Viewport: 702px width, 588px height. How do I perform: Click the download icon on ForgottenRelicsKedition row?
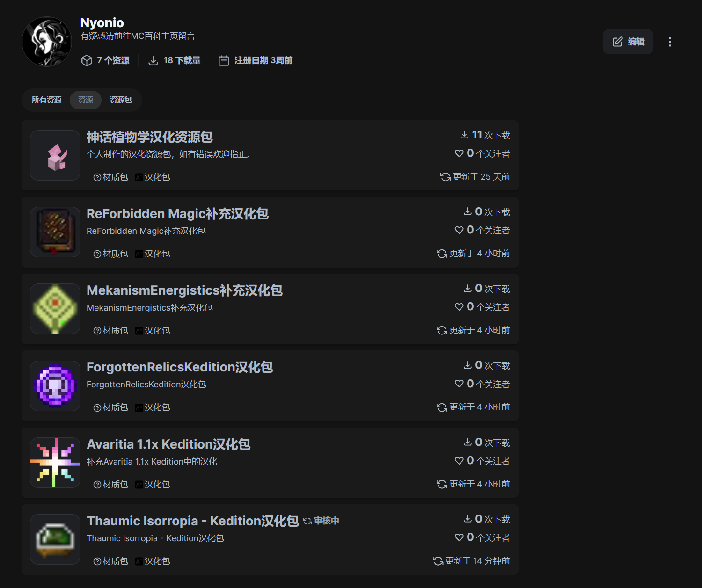coord(468,365)
